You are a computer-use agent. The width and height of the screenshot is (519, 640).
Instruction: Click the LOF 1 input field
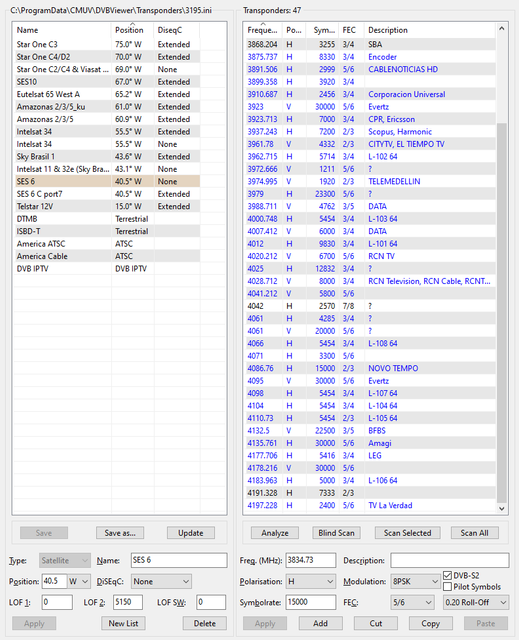pyautogui.click(x=57, y=602)
